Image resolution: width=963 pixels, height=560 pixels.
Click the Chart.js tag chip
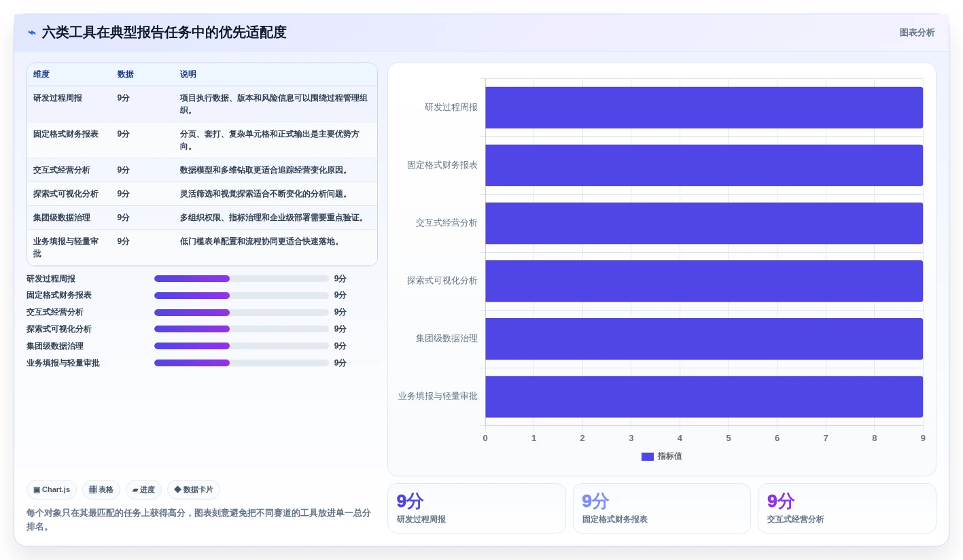[52, 489]
